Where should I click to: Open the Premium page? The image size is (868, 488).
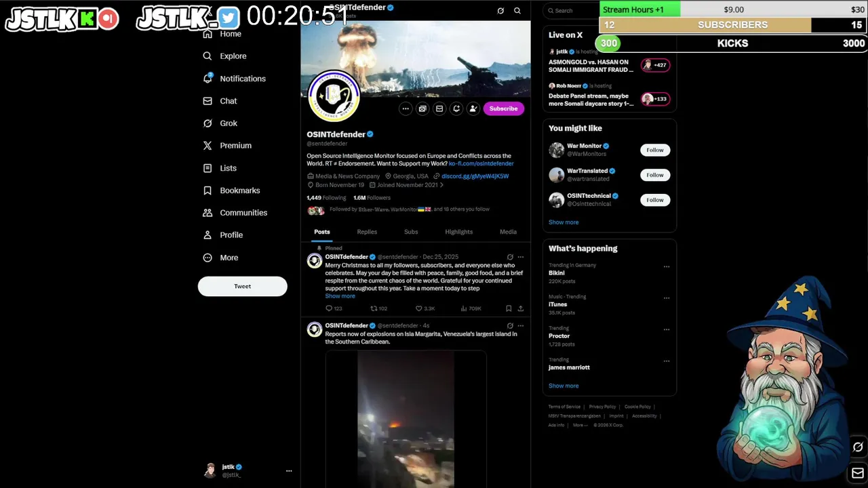pyautogui.click(x=227, y=146)
